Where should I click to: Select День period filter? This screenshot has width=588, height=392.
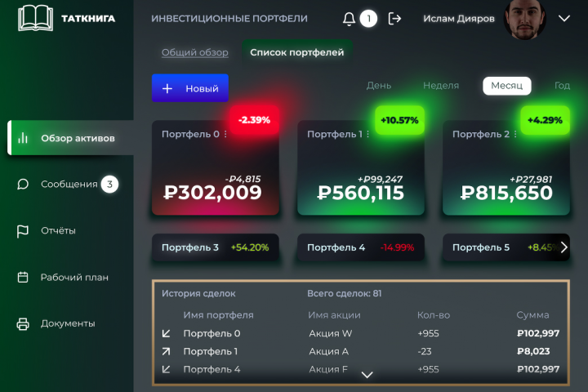click(x=379, y=86)
